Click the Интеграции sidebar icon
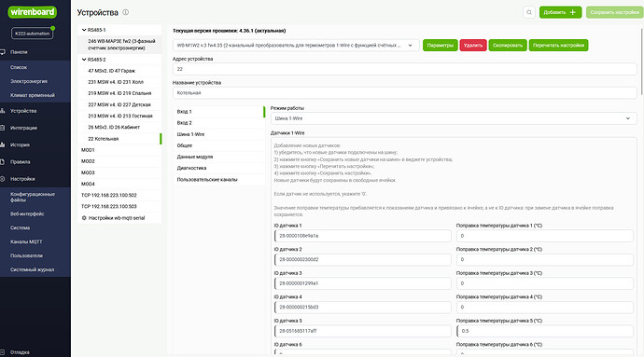 (x=3, y=128)
